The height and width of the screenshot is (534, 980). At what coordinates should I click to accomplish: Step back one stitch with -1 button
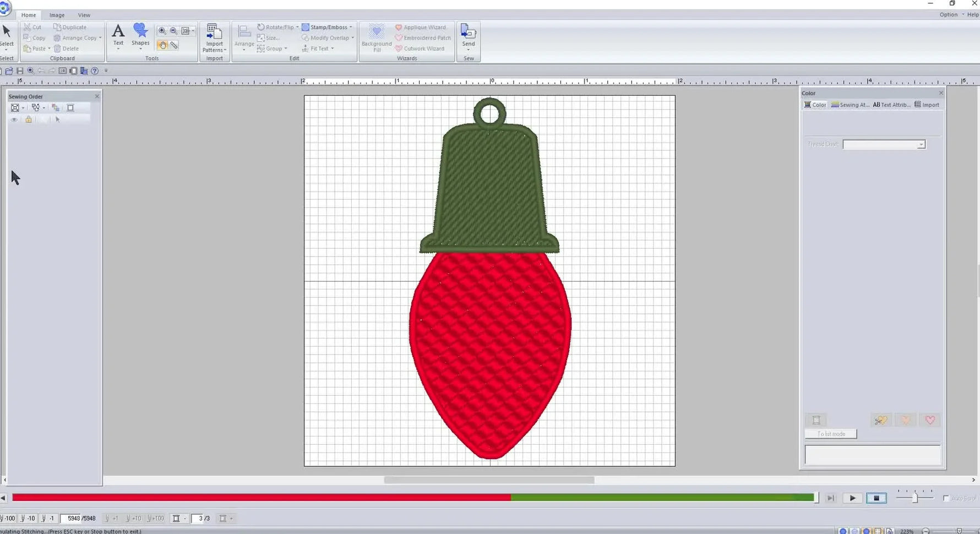tap(48, 519)
